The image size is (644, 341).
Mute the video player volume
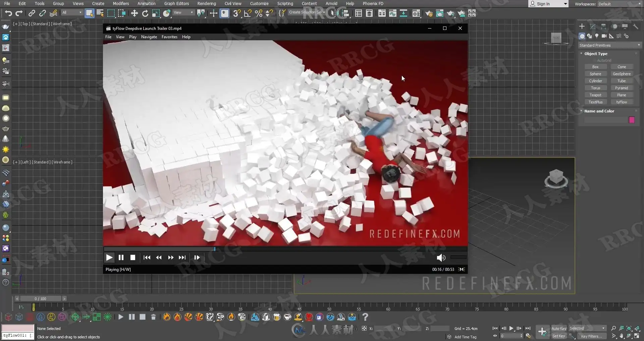click(441, 257)
